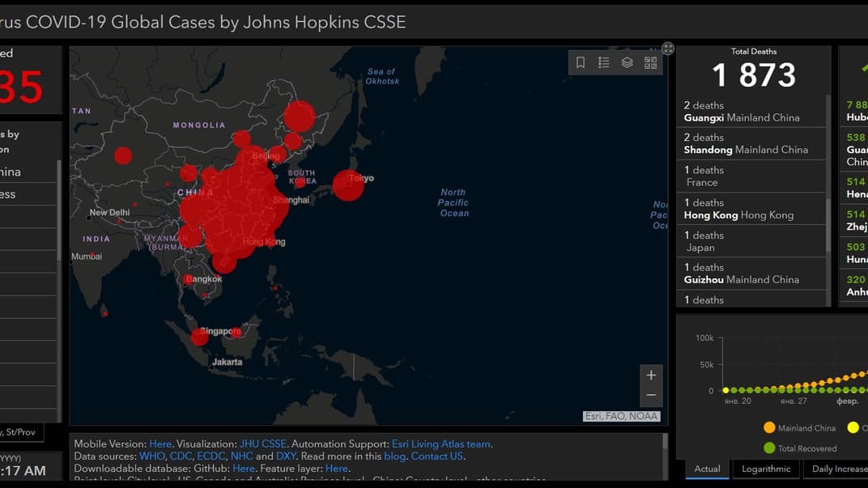
Task: Open the basemap gallery grid icon
Action: point(651,62)
